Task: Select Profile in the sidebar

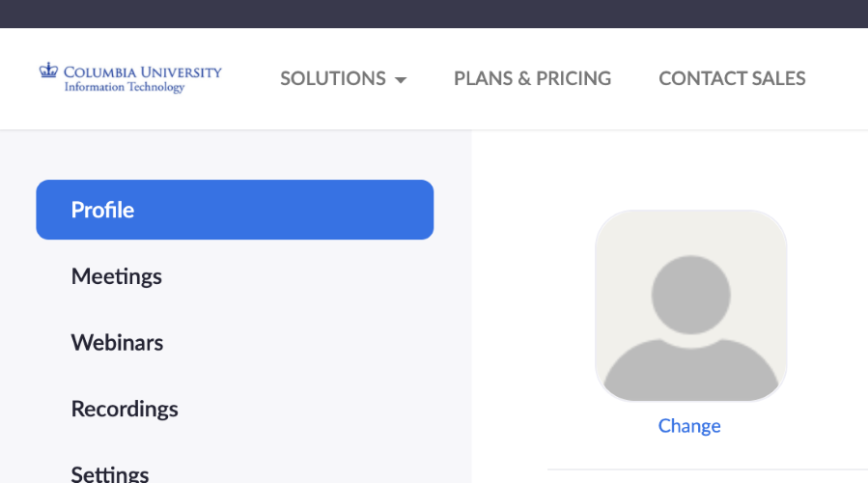Action: click(x=235, y=210)
